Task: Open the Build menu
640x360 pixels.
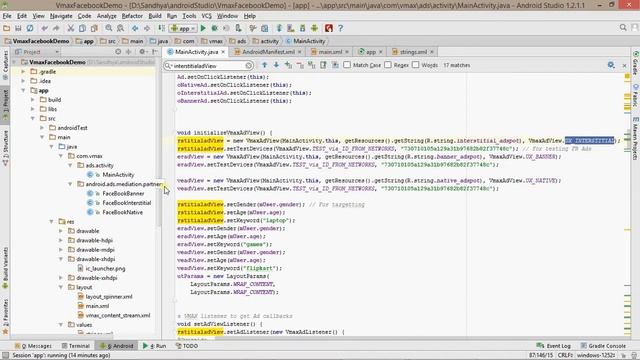Action: (155, 16)
